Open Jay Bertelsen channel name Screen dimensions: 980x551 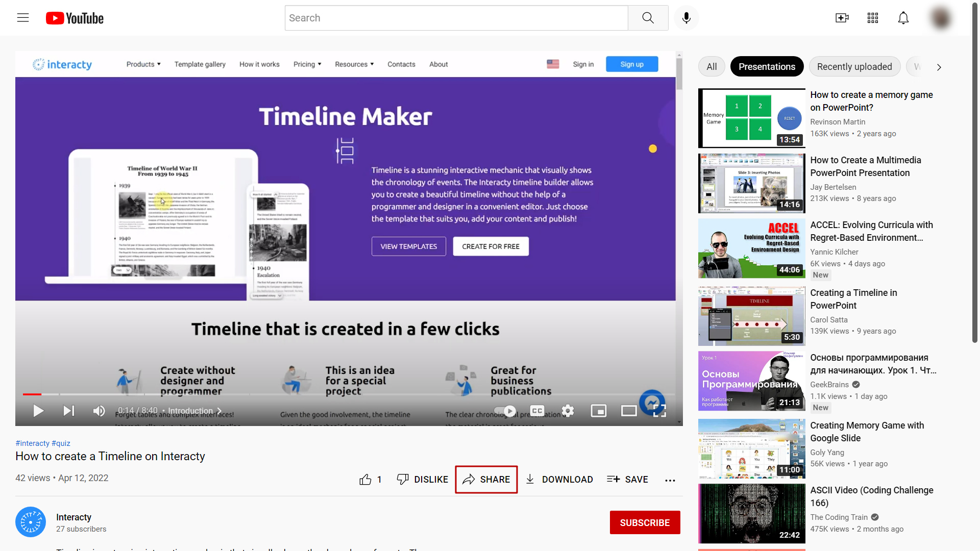(x=833, y=187)
